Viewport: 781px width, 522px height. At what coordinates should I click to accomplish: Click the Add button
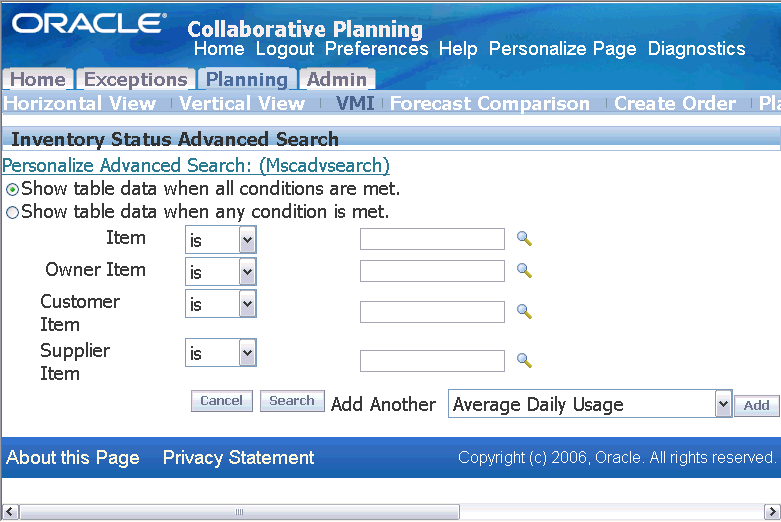tap(757, 405)
